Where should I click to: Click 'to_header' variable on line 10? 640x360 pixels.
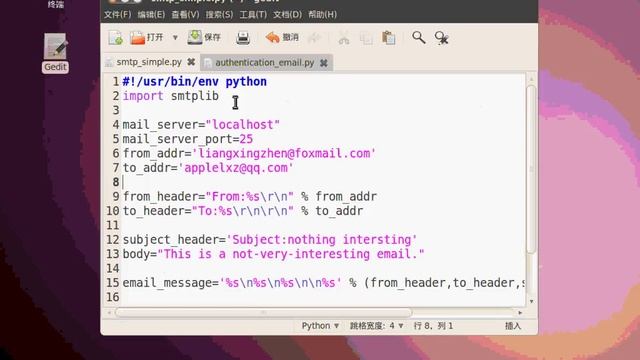point(153,211)
